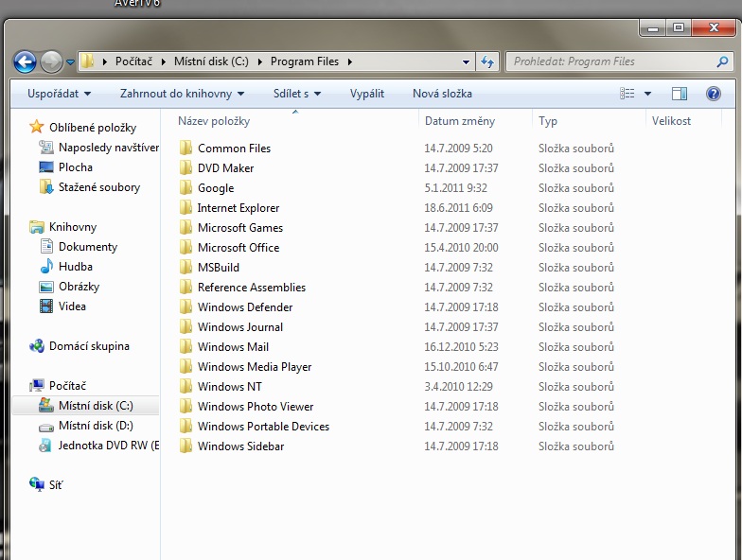Click the MSBuild folder icon
Screen dimensions: 742x560
[x=185, y=267]
